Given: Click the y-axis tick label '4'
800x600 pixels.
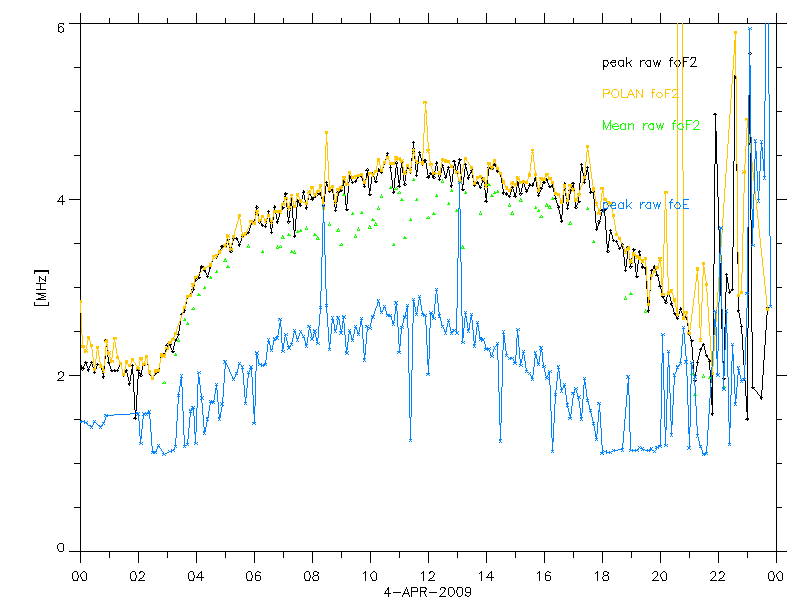Looking at the screenshot, I should (x=61, y=199).
